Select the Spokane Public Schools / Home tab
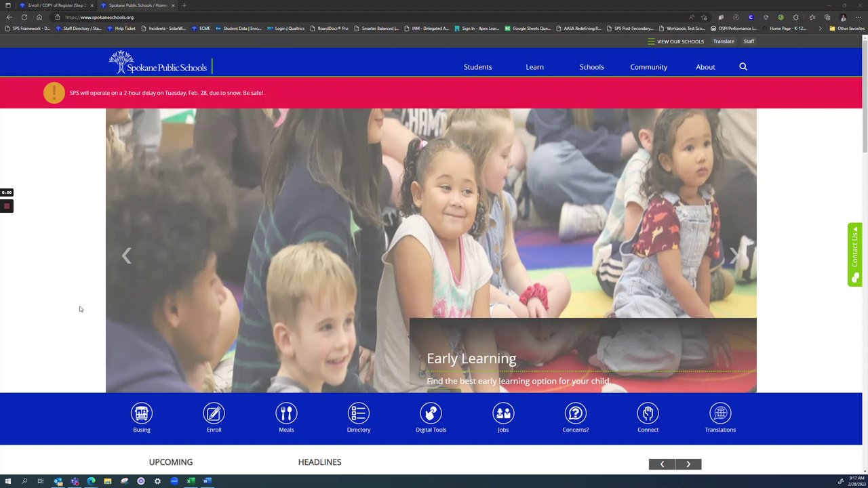The width and height of the screenshot is (868, 488). pyautogui.click(x=138, y=5)
